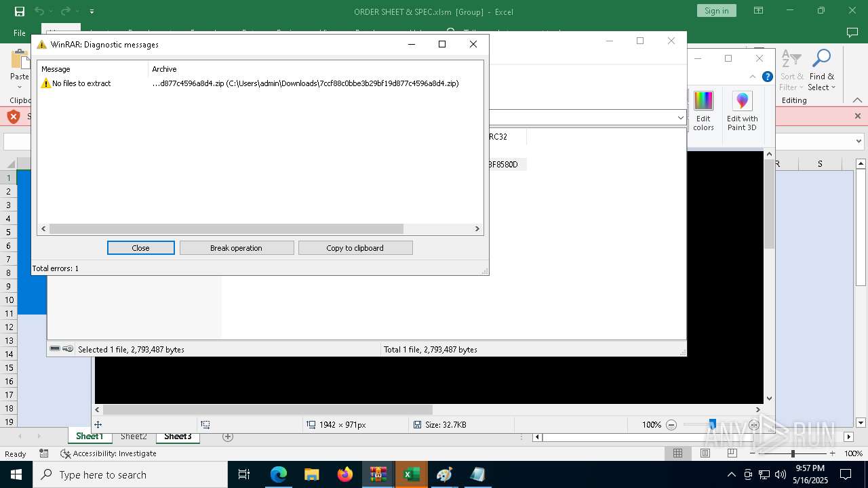Click the Excel Save icon

click(x=20, y=11)
